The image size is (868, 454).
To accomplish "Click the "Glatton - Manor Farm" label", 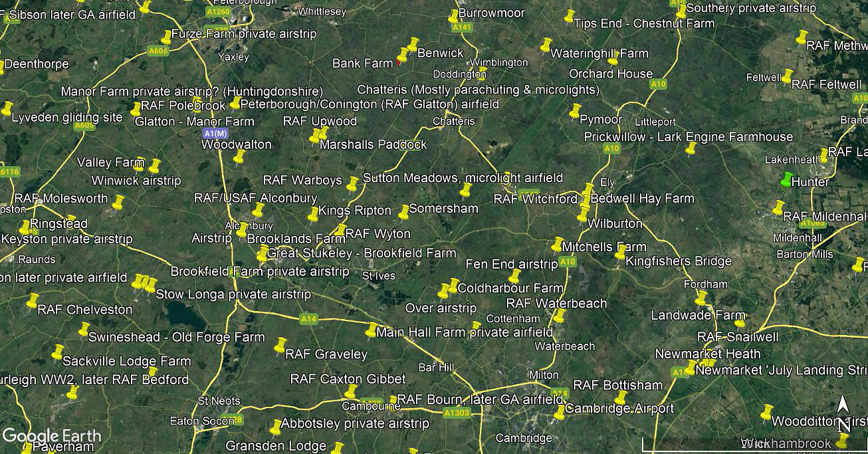I will pos(195,122).
